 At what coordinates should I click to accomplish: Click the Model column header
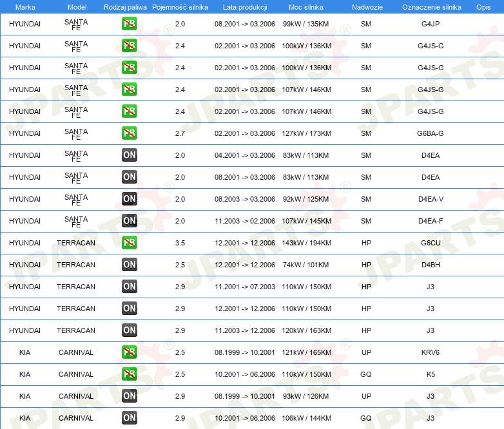pos(77,7)
